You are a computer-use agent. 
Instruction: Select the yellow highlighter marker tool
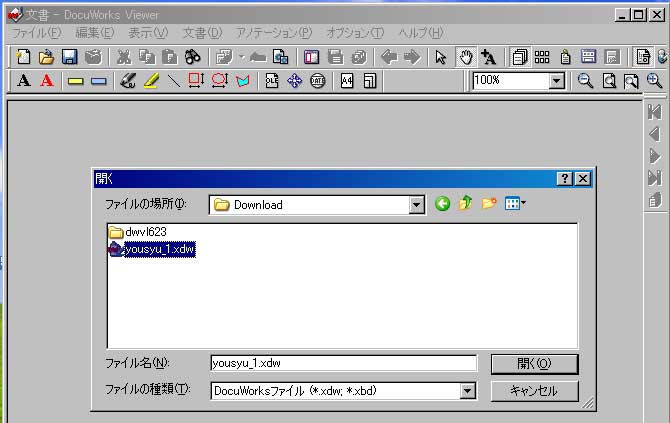click(151, 81)
